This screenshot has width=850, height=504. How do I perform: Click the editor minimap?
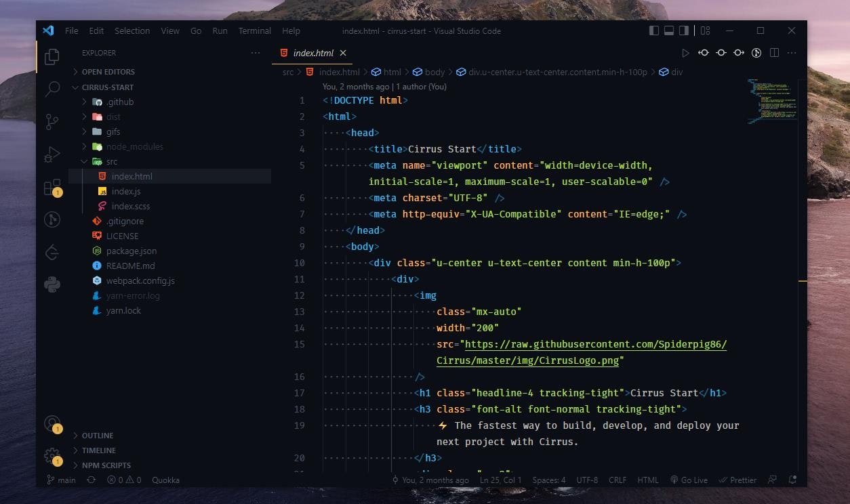click(772, 102)
